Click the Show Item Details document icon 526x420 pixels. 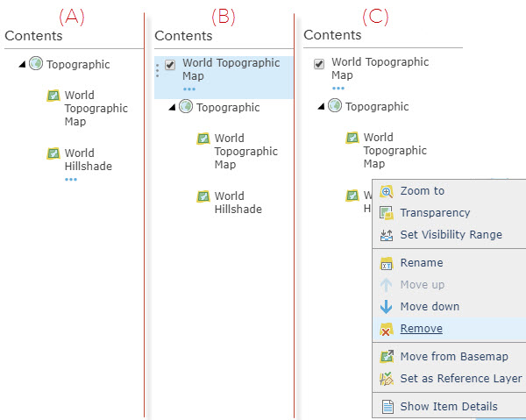click(387, 407)
